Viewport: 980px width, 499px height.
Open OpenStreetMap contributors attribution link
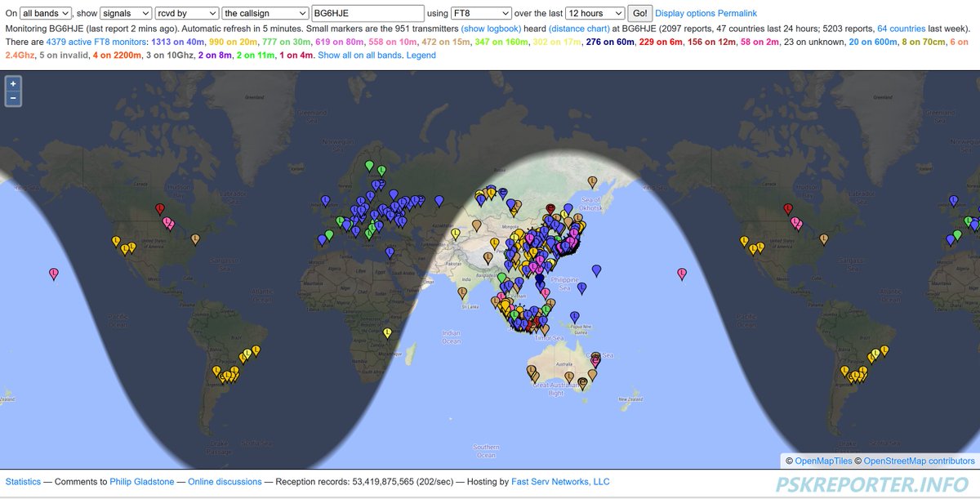pyautogui.click(x=919, y=461)
